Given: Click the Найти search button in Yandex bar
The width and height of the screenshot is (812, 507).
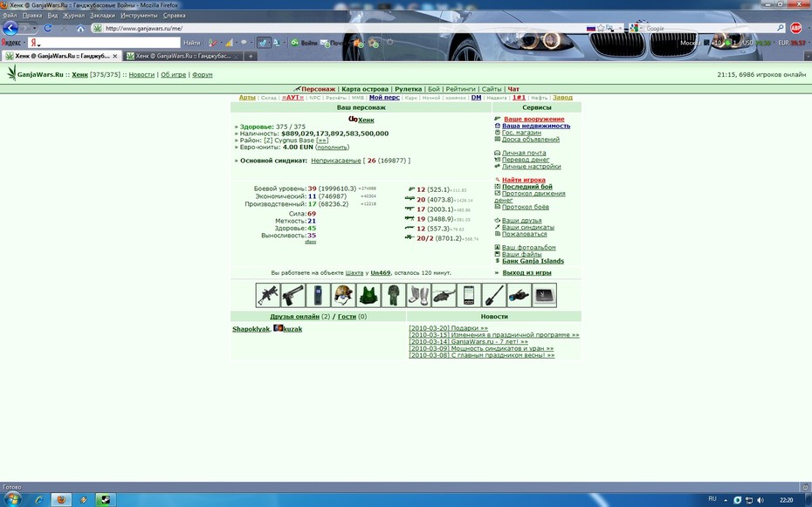Looking at the screenshot, I should tap(191, 43).
